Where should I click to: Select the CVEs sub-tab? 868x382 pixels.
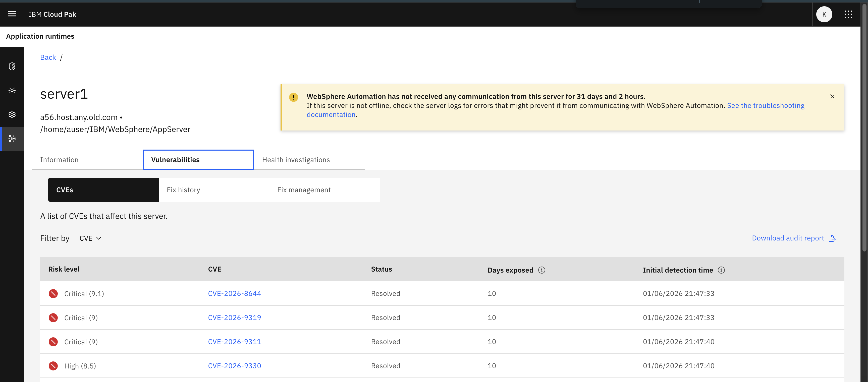pyautogui.click(x=103, y=190)
